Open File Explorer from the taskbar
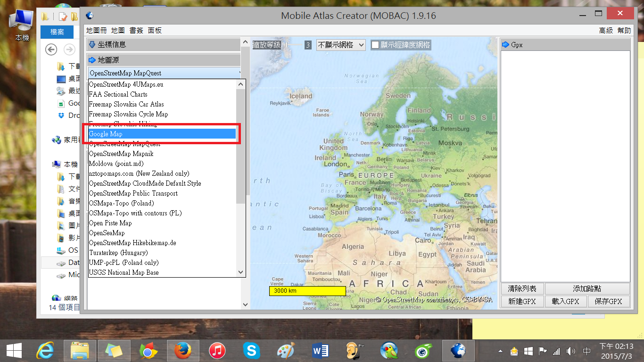This screenshot has width=644, height=362. pos(80,351)
